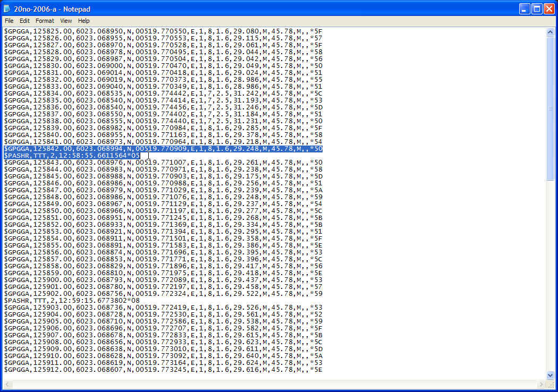Click the Notepad icon in the title bar
The image size is (558, 392).
(x=7, y=9)
